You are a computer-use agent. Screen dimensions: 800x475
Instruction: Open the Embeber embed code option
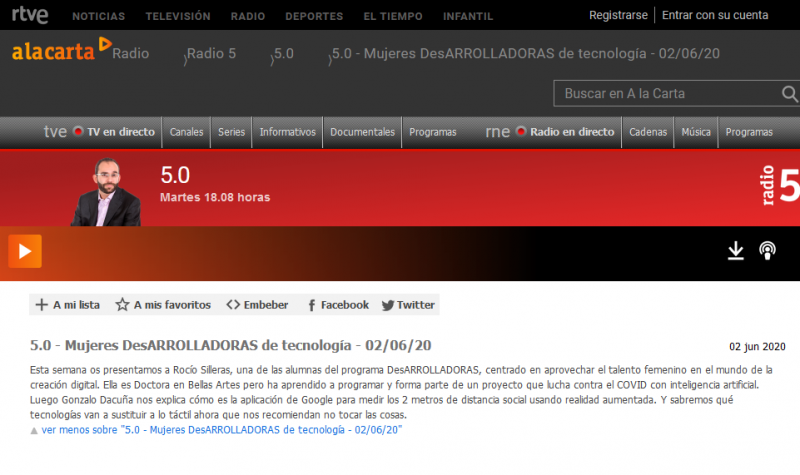pyautogui.click(x=257, y=305)
